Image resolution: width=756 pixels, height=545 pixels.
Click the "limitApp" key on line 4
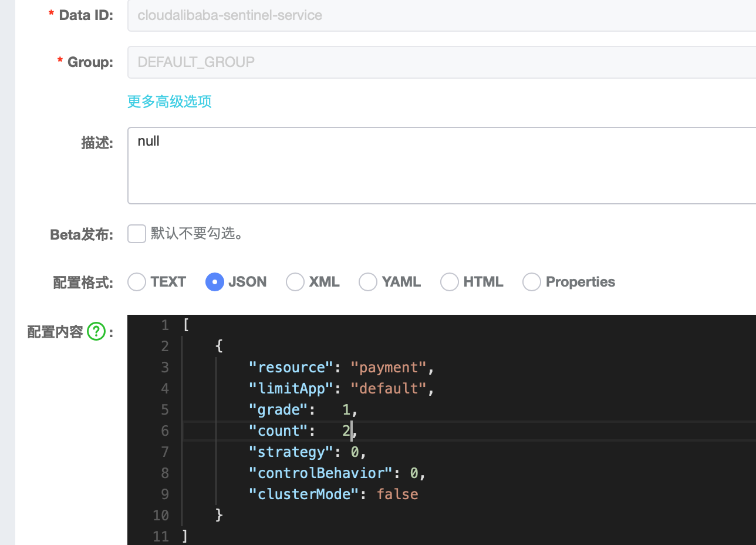(291, 389)
